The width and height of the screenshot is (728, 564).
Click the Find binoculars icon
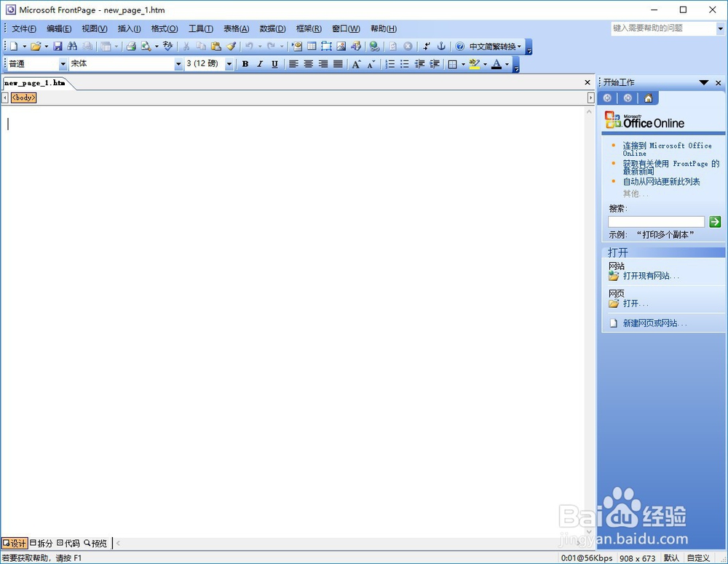[x=72, y=46]
